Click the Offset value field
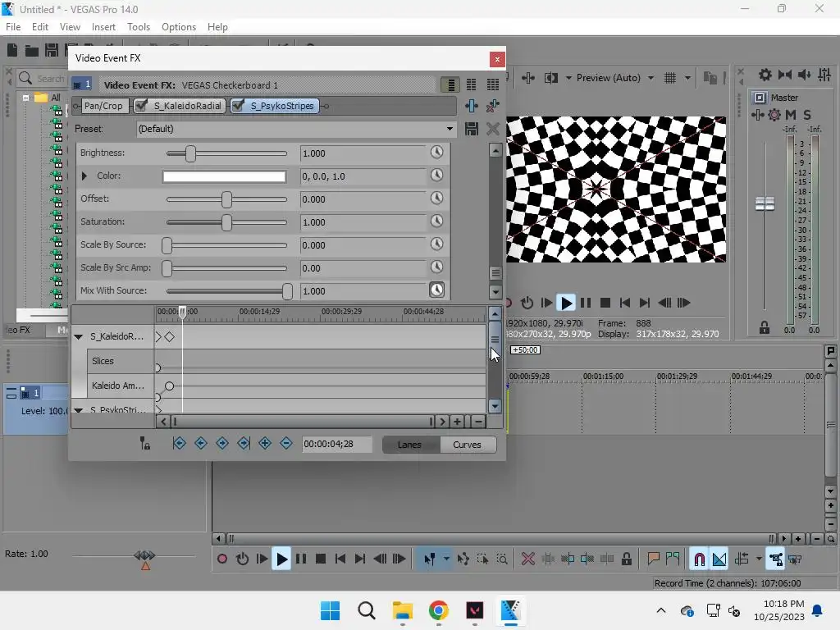 coord(363,199)
